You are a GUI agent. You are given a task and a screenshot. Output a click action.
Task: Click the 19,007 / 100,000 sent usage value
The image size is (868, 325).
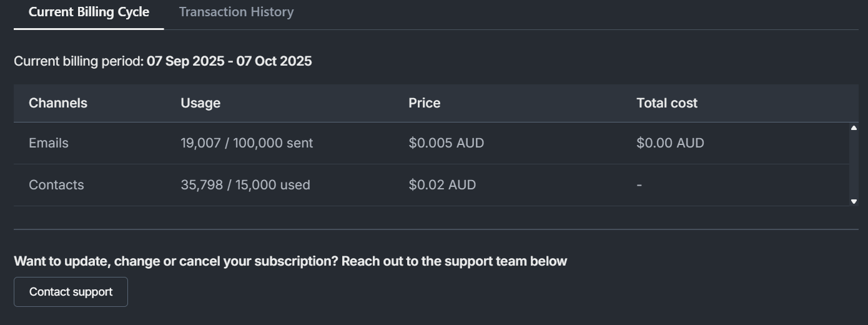click(247, 143)
